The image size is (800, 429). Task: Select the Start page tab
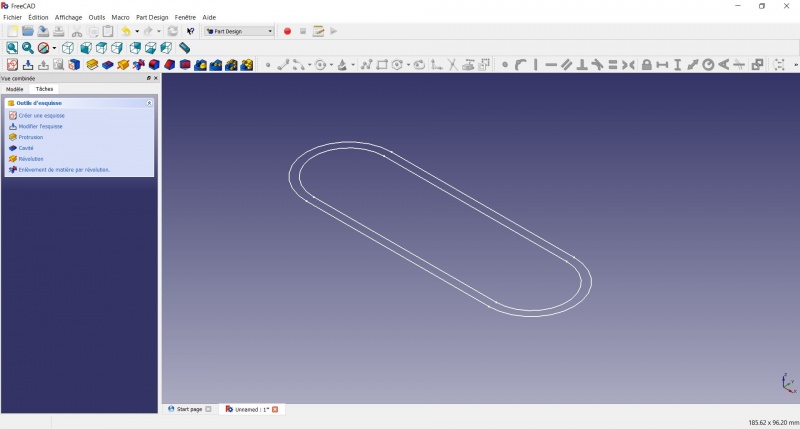pos(189,409)
